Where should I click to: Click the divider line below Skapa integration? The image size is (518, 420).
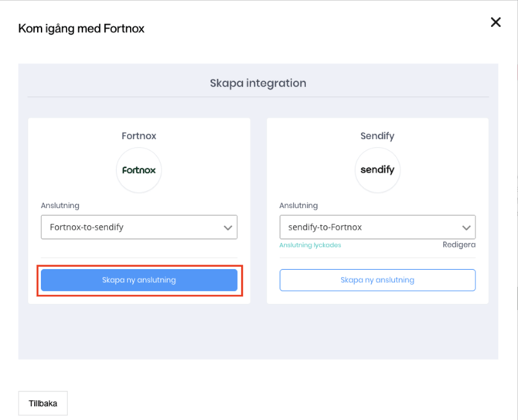(x=258, y=97)
